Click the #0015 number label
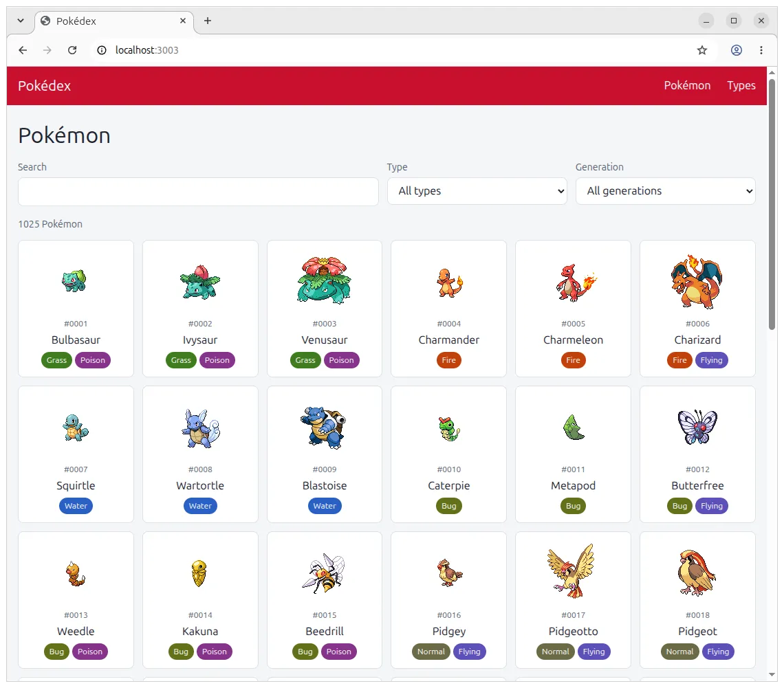 (325, 615)
